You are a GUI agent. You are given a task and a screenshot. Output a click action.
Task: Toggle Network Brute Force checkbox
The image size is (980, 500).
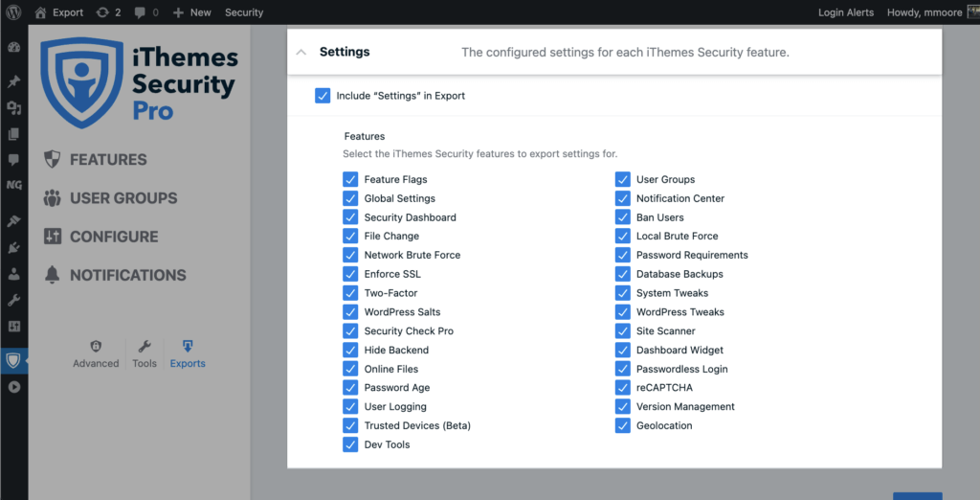[350, 256]
